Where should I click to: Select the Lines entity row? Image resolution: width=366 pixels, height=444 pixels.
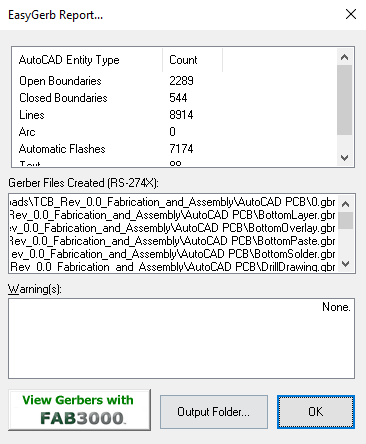(x=174, y=115)
